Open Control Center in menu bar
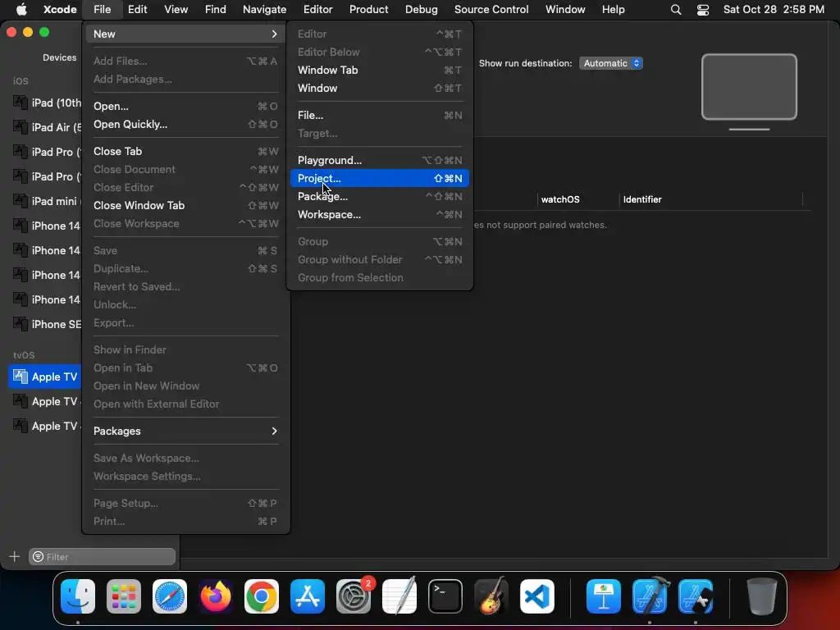 pyautogui.click(x=703, y=10)
